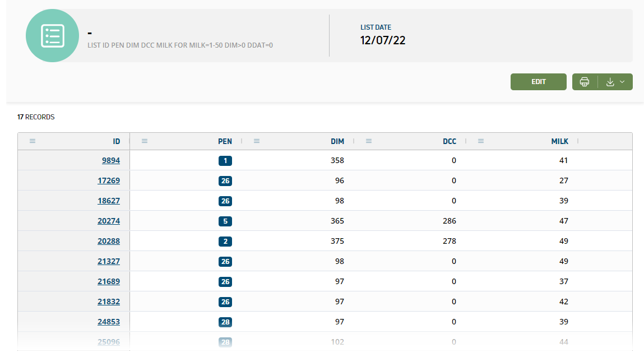Open cow record 20274
Image resolution: width=644 pixels, height=357 pixels.
click(x=108, y=221)
